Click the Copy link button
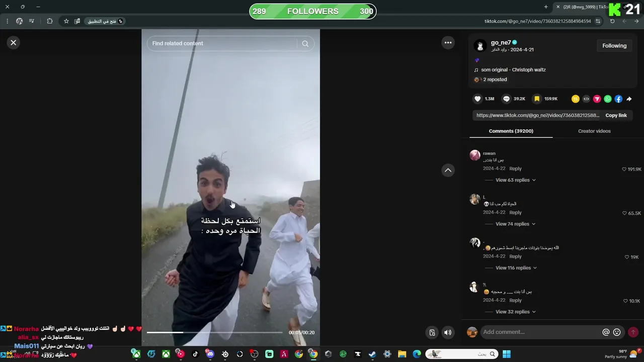 click(616, 115)
